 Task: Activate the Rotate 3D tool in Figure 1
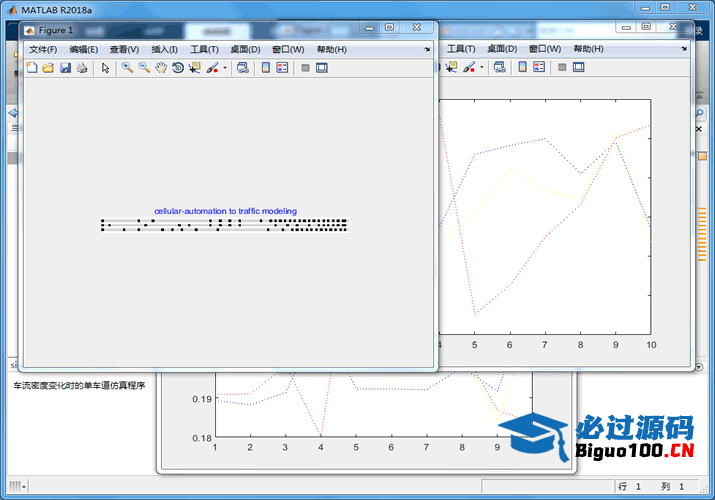(177, 68)
